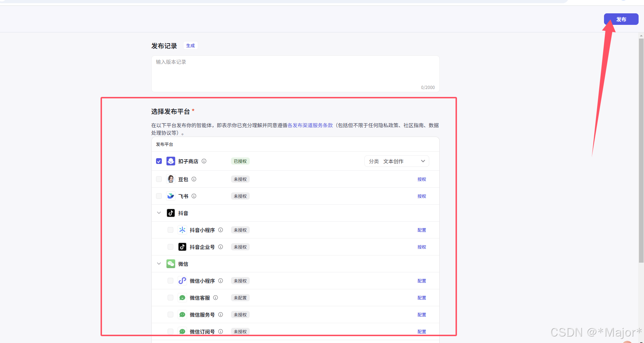Open info tooltip beside 抖音小程序
Image resolution: width=644 pixels, height=343 pixels.
(221, 230)
